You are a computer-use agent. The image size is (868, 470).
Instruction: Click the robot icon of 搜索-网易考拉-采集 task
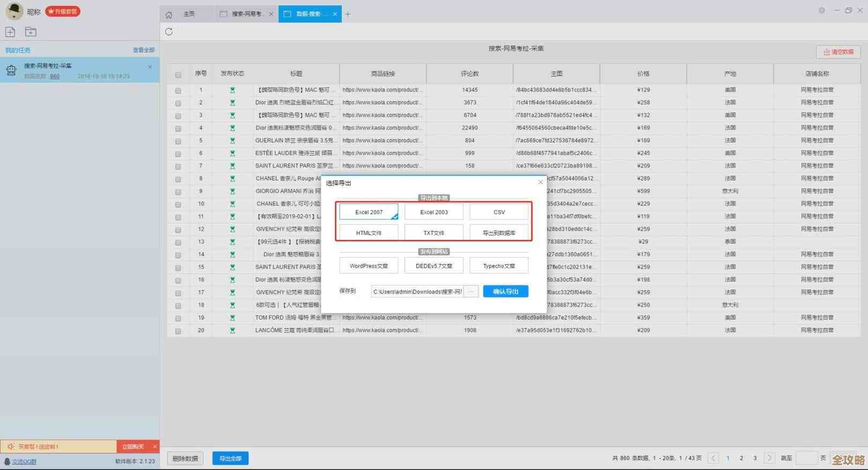11,70
